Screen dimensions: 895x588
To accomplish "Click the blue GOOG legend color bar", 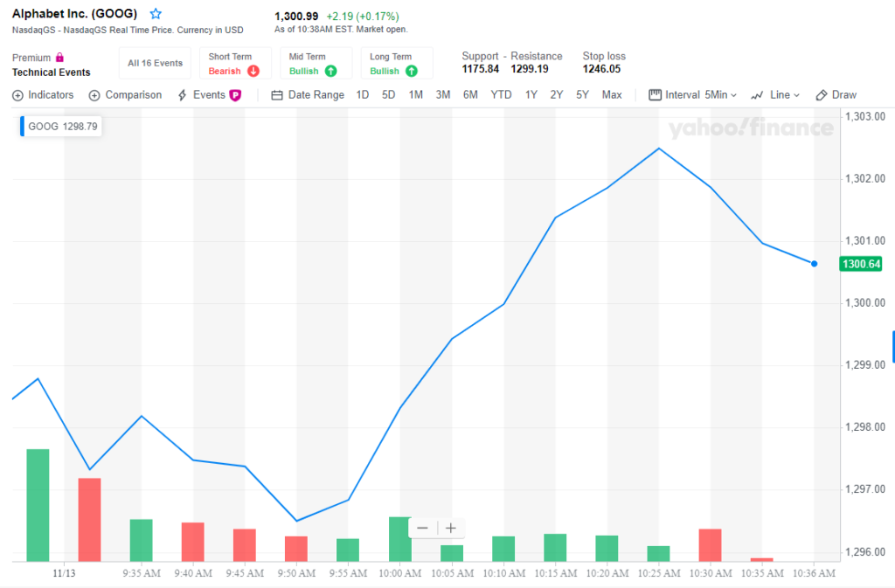I will (x=22, y=127).
